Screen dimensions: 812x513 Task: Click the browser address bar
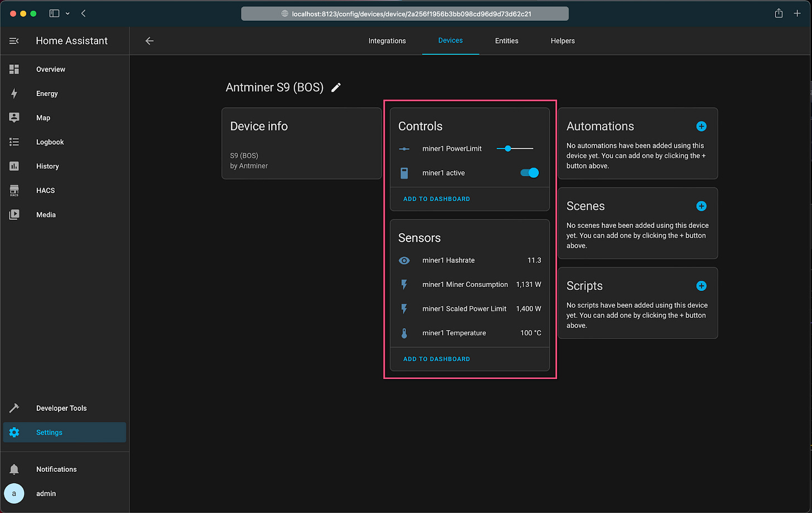tap(405, 13)
